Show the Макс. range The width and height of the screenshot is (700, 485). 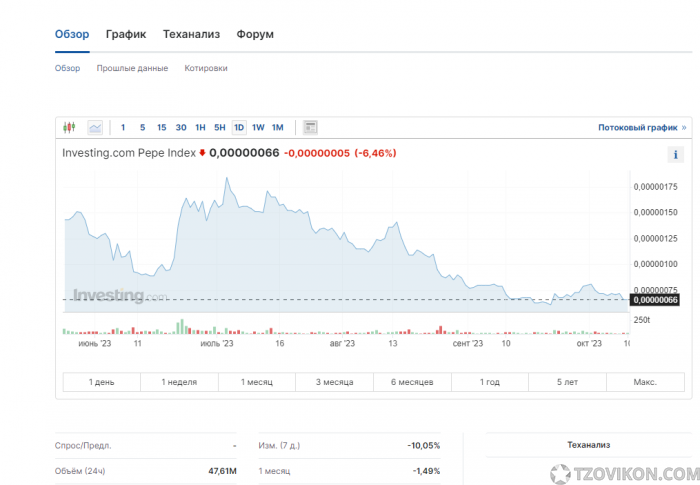[x=645, y=382]
